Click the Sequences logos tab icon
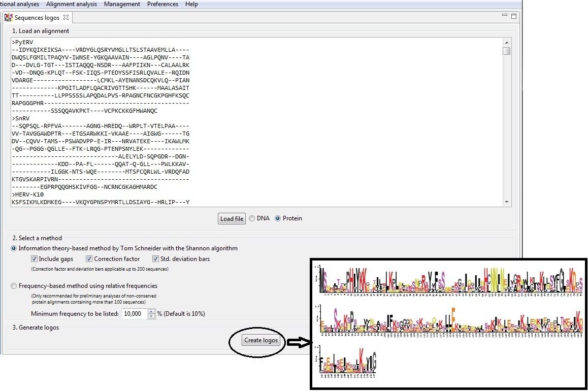 [8, 17]
